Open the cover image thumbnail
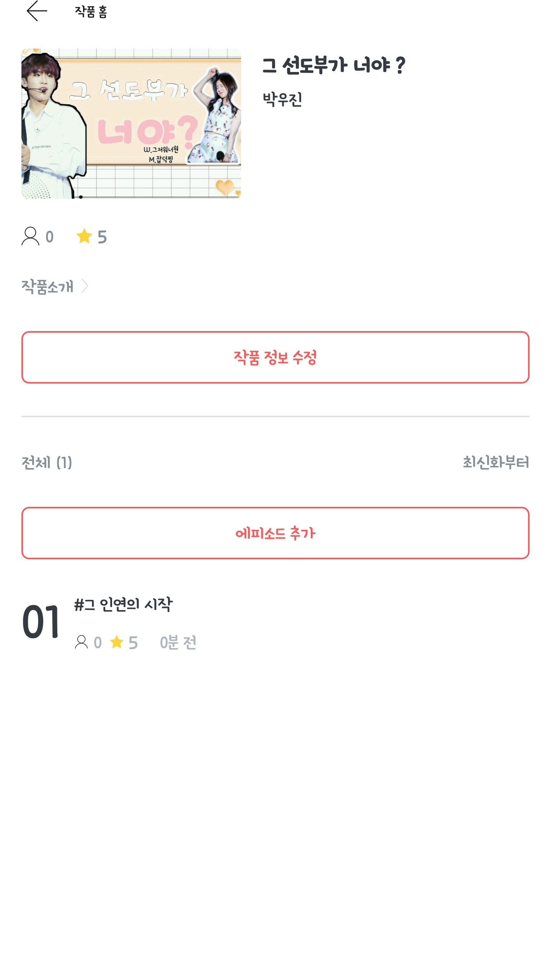This screenshot has height=980, width=551. [x=131, y=124]
